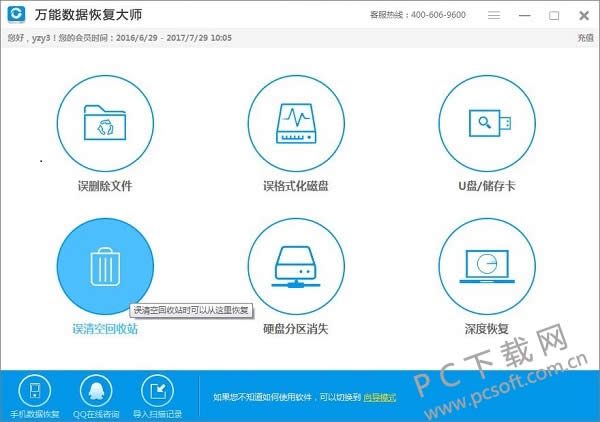Image resolution: width=600 pixels, height=422 pixels.
Task: Click the 充值 recharge link
Action: [x=585, y=37]
